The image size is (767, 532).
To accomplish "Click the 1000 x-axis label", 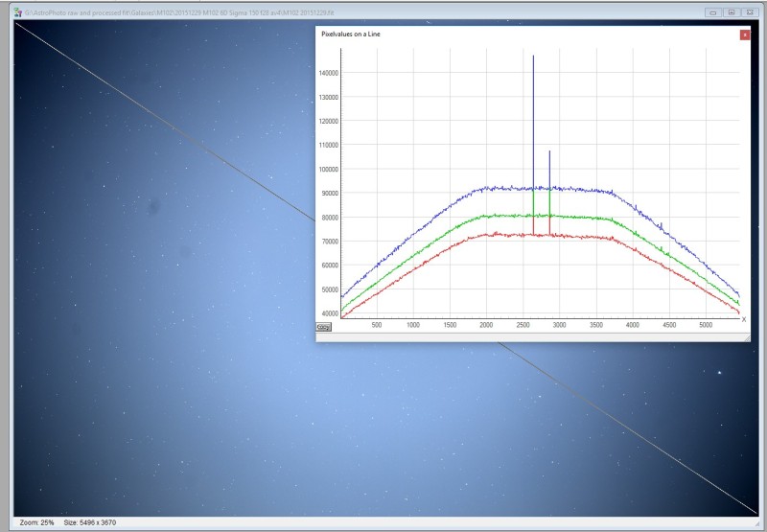I will 413,325.
